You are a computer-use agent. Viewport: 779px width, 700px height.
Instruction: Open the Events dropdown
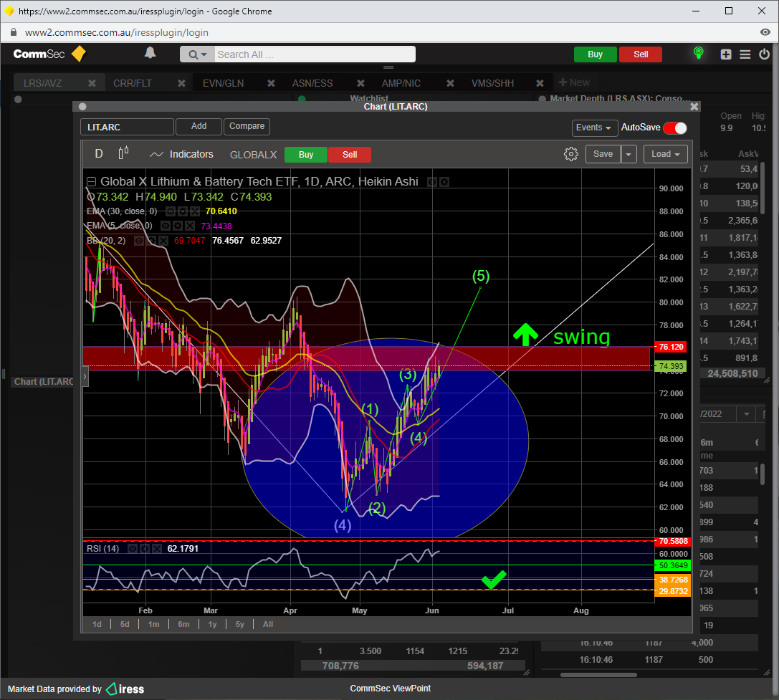pos(594,128)
